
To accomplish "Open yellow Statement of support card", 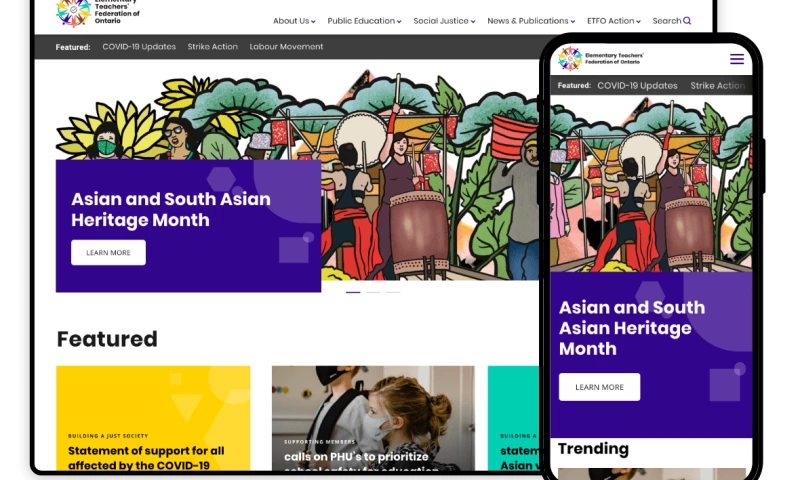I will (x=153, y=418).
